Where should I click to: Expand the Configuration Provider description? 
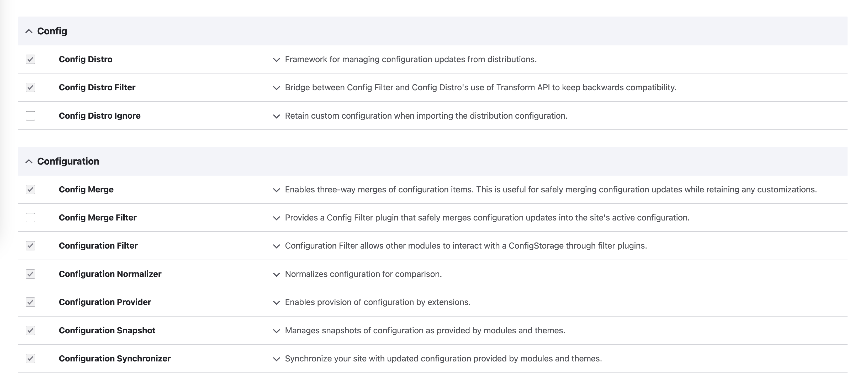point(276,302)
